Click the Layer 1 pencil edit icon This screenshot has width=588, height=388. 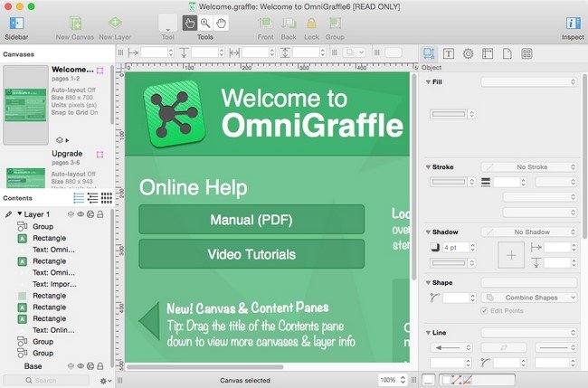tap(8, 214)
